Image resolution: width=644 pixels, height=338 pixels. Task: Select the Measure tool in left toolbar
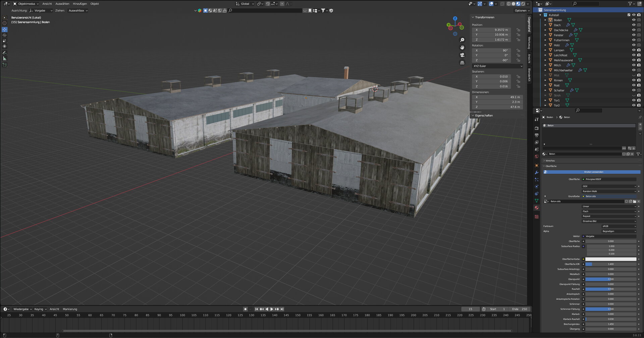tap(5, 59)
